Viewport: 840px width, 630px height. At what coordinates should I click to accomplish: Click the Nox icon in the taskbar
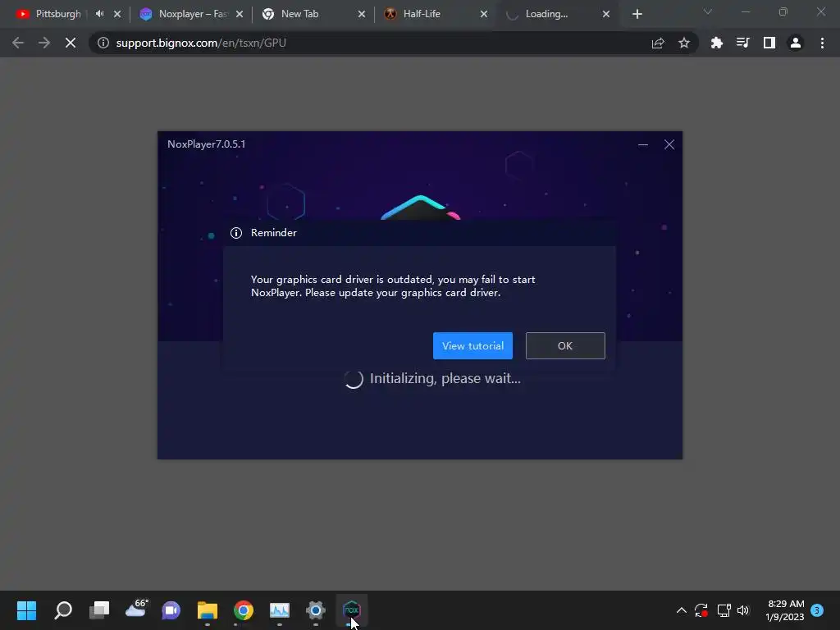351,610
